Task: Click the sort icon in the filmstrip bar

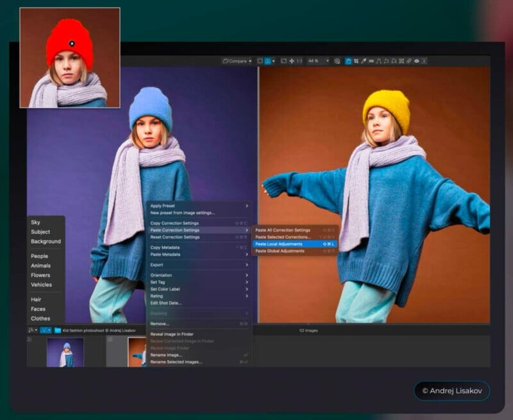Action: (31, 330)
